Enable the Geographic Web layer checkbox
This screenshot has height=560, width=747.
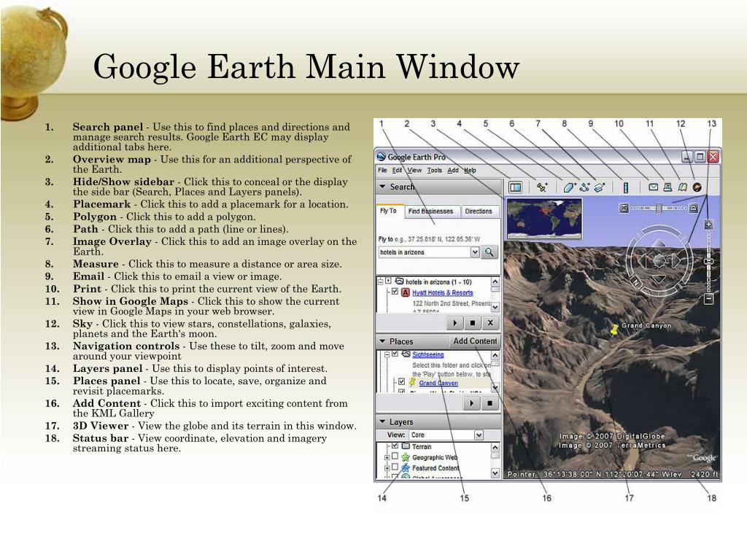[x=395, y=456]
